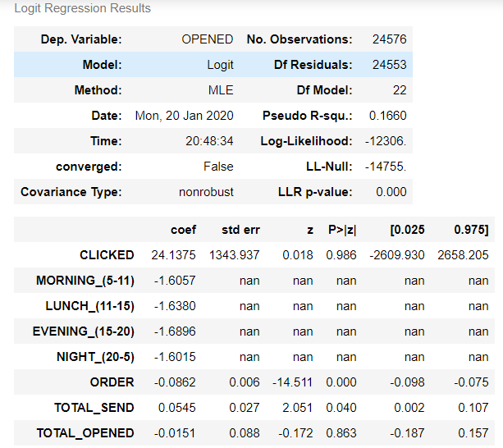The image size is (503, 448).
Task: Click the 'LLR p-value:' label
Action: [315, 192]
